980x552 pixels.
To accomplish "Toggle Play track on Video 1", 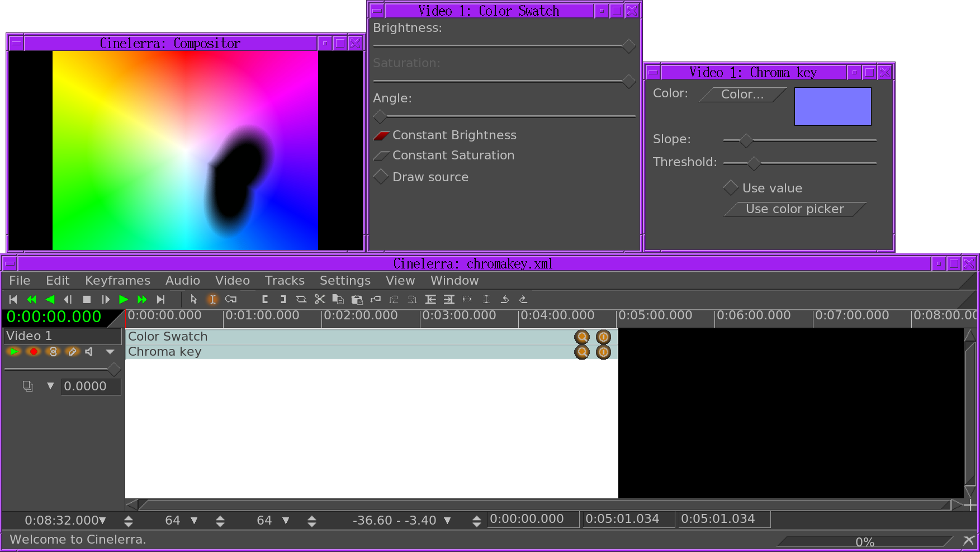I will coord(14,352).
